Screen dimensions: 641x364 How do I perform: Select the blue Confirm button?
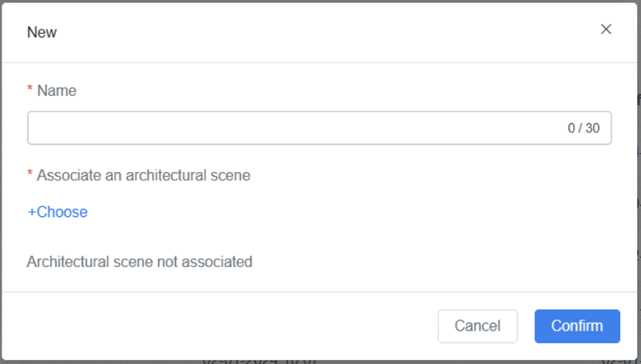577,326
